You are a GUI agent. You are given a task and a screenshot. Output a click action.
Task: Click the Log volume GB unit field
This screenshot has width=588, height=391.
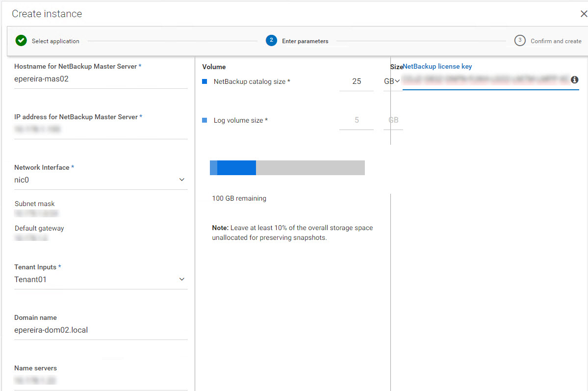point(393,120)
